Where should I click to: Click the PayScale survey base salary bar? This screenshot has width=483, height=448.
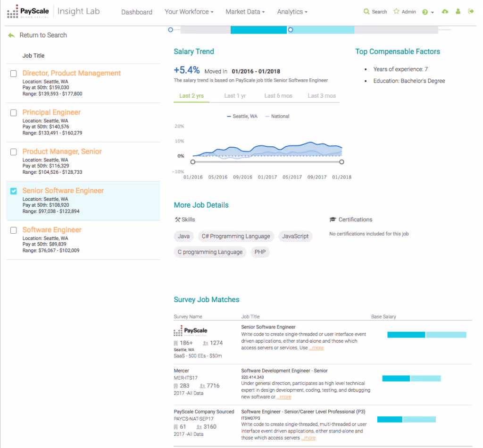[426, 335]
